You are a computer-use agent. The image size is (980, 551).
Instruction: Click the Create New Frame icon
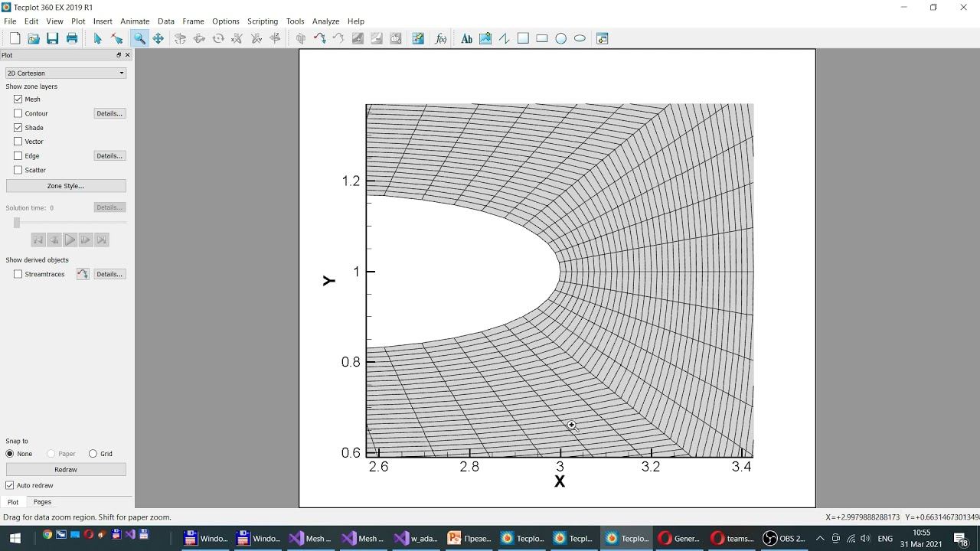[x=603, y=38]
